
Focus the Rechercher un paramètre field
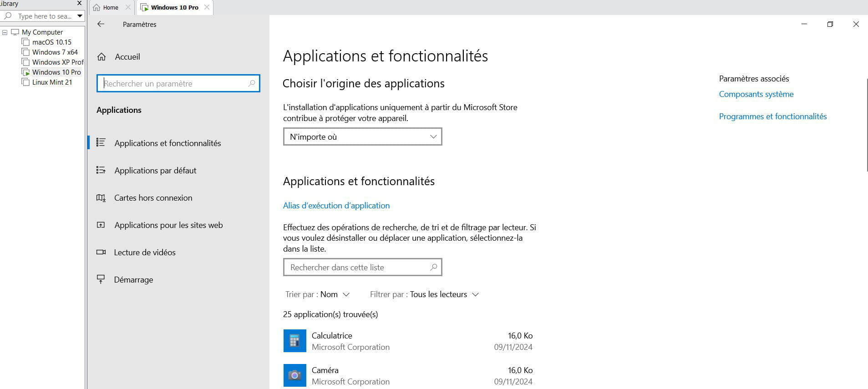[178, 83]
